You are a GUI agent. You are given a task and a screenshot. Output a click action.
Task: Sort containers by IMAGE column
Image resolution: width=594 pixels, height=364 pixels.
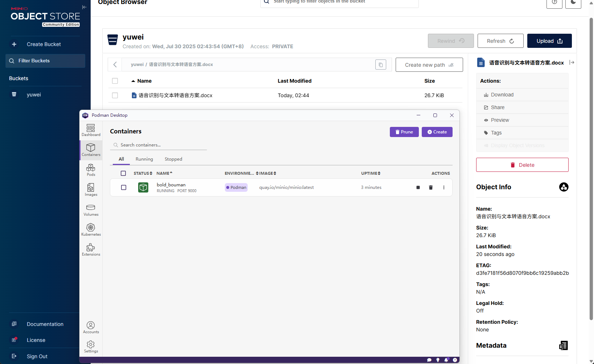click(268, 173)
